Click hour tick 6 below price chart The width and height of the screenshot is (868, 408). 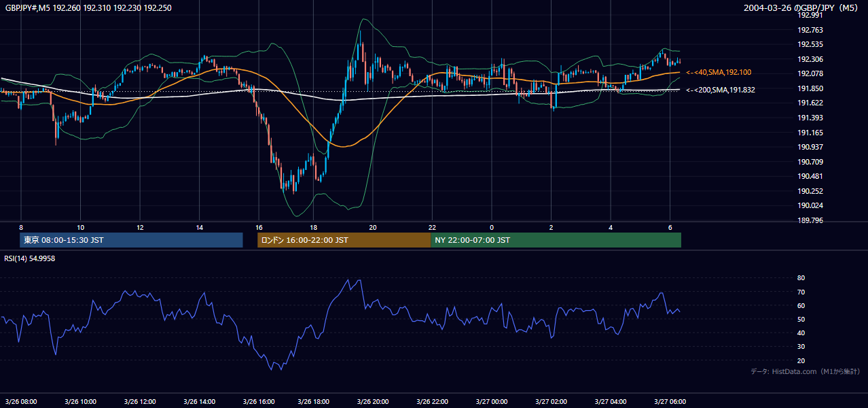(670, 227)
